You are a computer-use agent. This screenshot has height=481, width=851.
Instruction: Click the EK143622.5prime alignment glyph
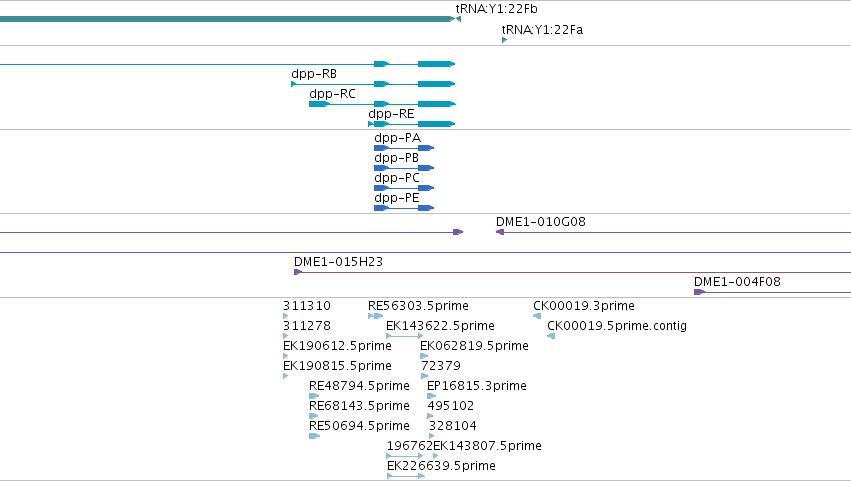point(404,336)
